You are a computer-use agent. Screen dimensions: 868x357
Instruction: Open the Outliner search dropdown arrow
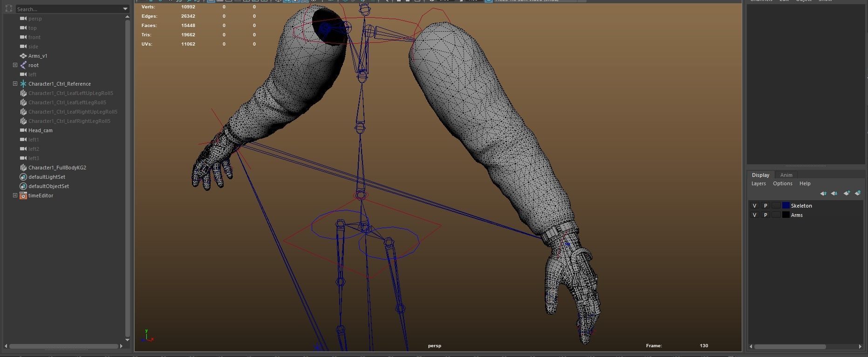125,9
